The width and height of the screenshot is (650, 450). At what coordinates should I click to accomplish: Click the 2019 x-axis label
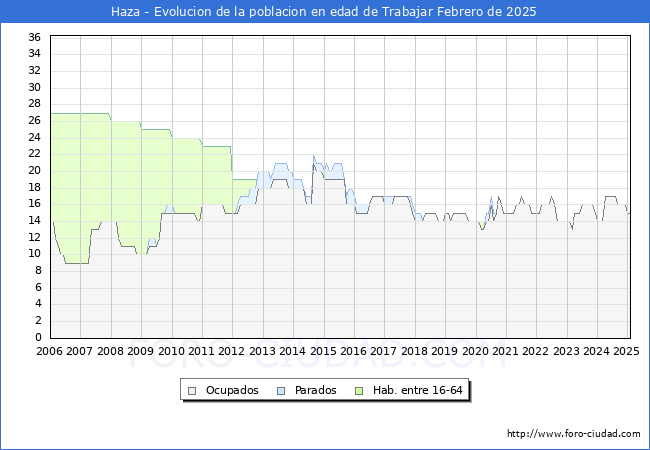pyautogui.click(x=445, y=351)
